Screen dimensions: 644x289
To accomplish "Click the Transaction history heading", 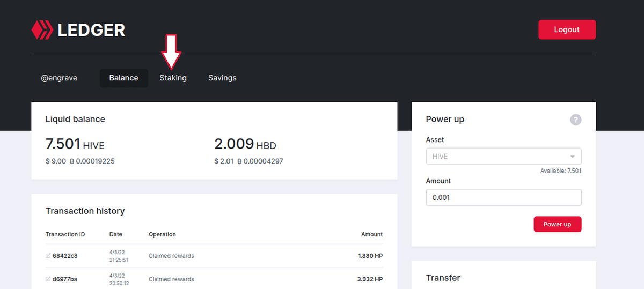I will click(85, 211).
